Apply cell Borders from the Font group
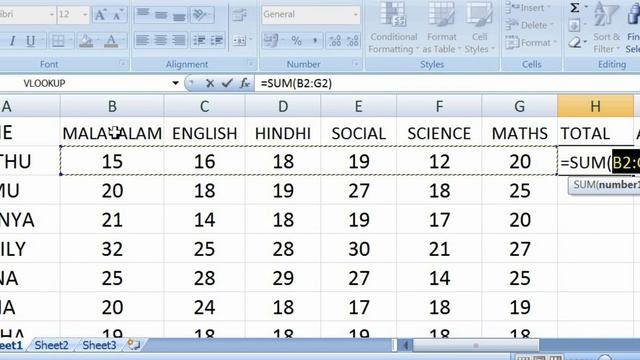Viewport: 640px width, 360px height. click(58, 41)
